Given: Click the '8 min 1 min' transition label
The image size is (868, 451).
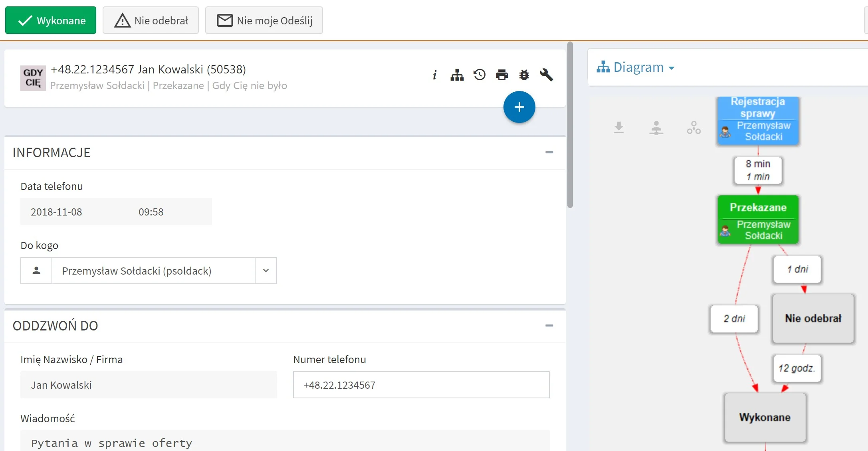Looking at the screenshot, I should pos(758,170).
